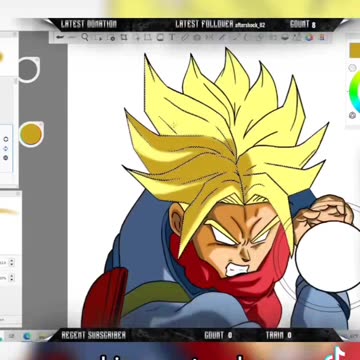
Task: Click the yellow color puck
Action: (x=31, y=134)
